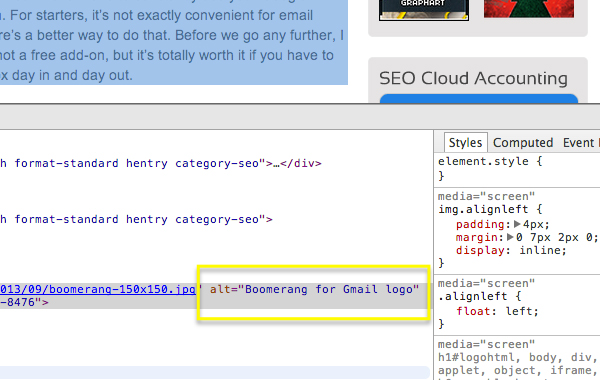Open the Event Listeners tab
The image size is (600, 380).
(581, 143)
